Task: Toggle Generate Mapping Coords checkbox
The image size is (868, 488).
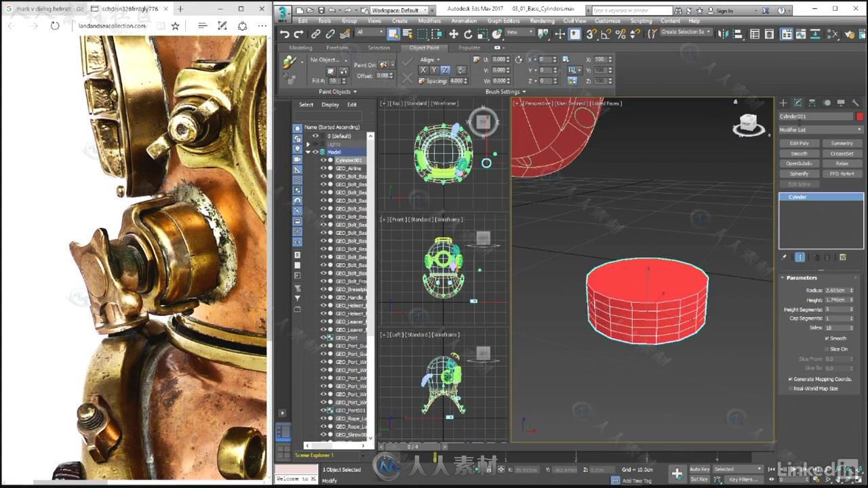Action: (x=791, y=379)
